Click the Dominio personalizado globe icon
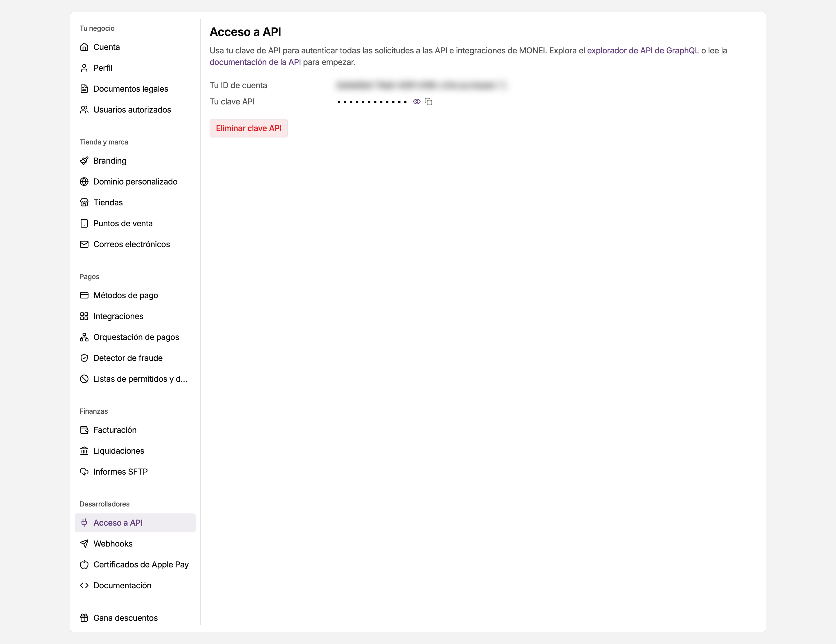Image resolution: width=836 pixels, height=644 pixels. pos(84,182)
